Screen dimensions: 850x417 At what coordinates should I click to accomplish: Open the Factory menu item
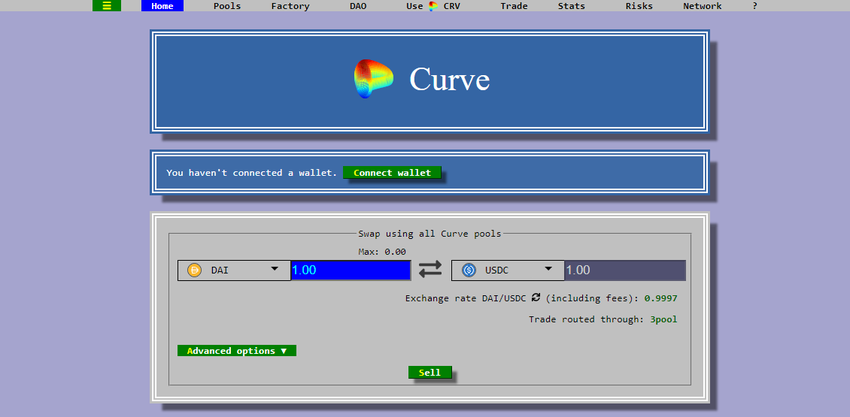point(291,6)
